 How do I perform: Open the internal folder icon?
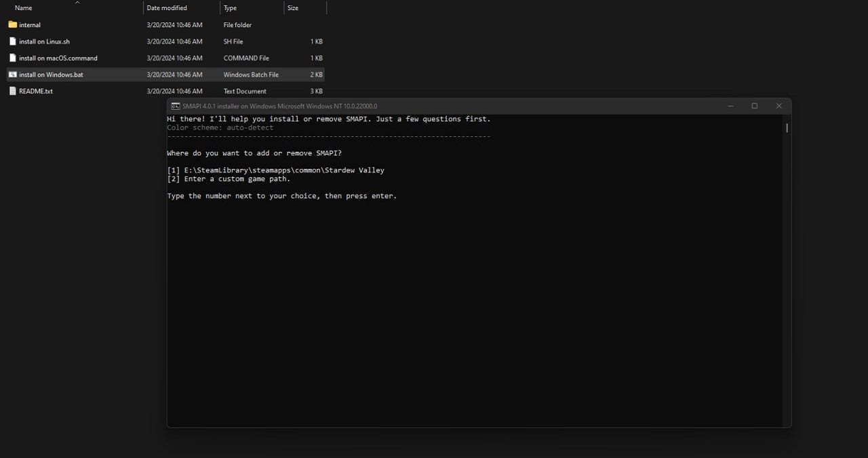(x=12, y=25)
